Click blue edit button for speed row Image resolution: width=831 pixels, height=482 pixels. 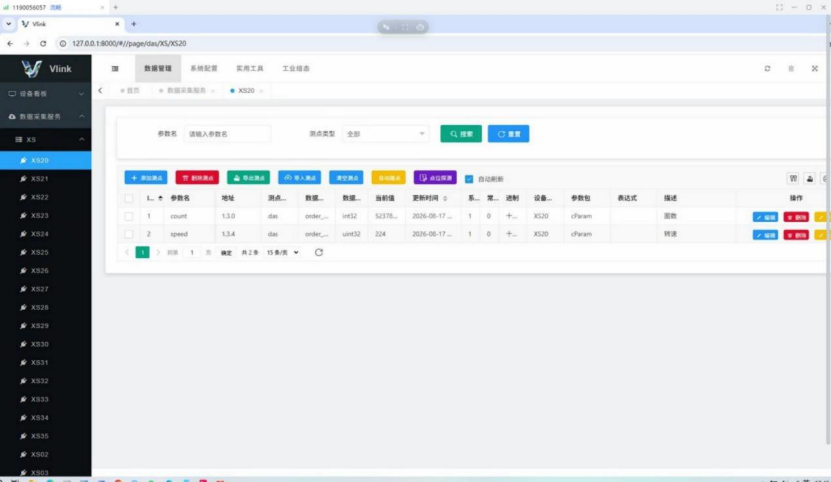[765, 235]
